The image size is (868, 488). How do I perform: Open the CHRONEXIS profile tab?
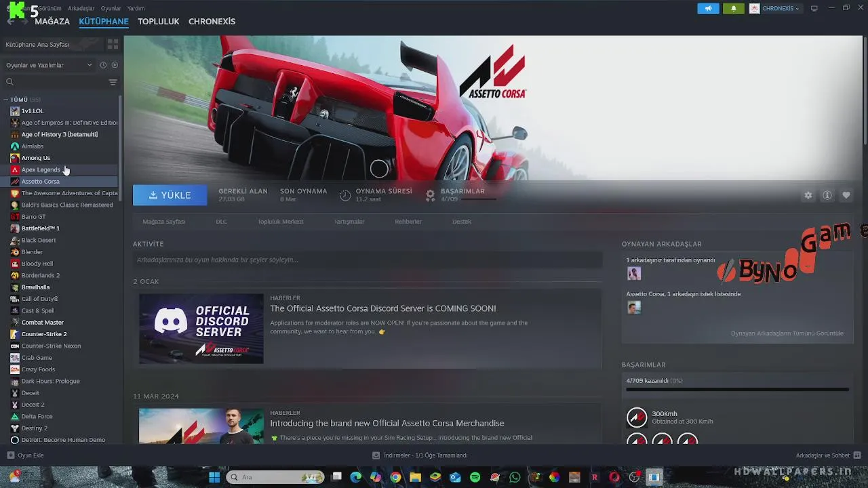(212, 21)
